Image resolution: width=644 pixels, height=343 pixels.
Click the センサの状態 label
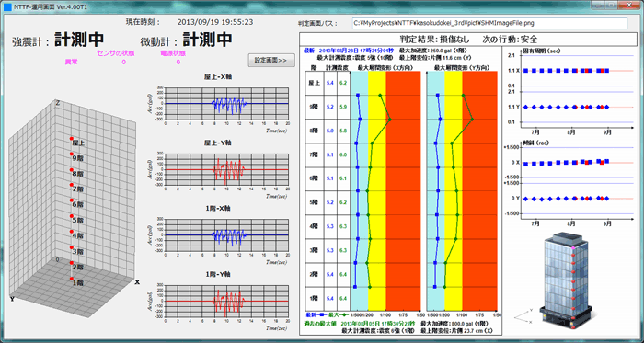coord(116,53)
